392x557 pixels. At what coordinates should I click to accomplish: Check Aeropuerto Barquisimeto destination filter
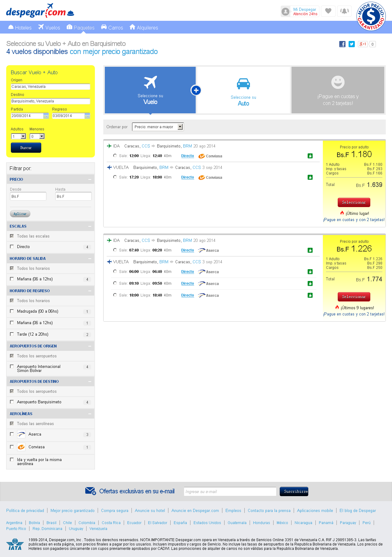12,402
